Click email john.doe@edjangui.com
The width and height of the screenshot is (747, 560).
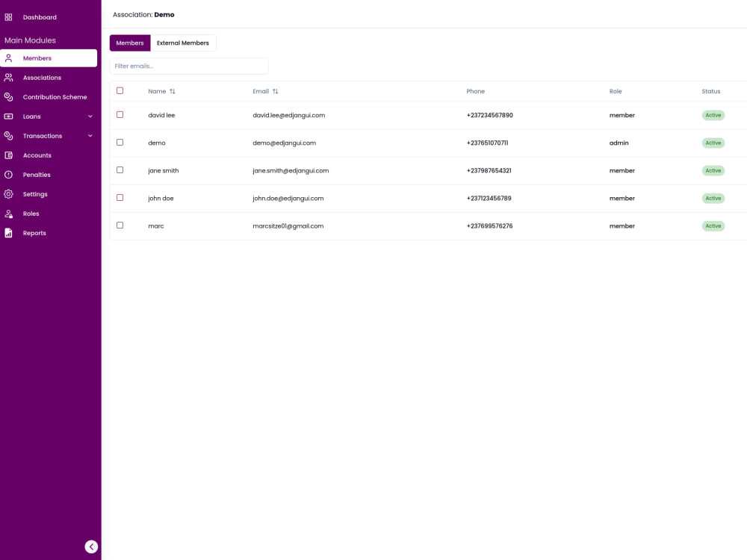click(288, 198)
